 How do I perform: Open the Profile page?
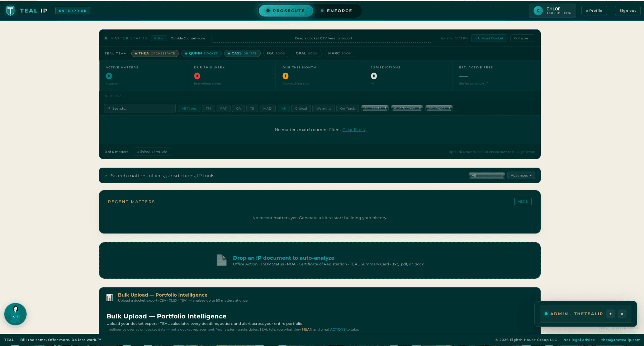point(594,11)
